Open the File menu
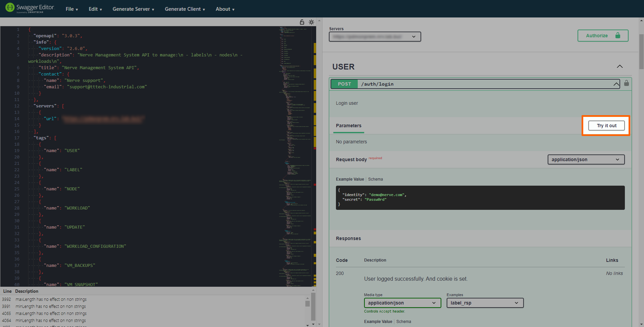The height and width of the screenshot is (327, 644). pyautogui.click(x=71, y=9)
